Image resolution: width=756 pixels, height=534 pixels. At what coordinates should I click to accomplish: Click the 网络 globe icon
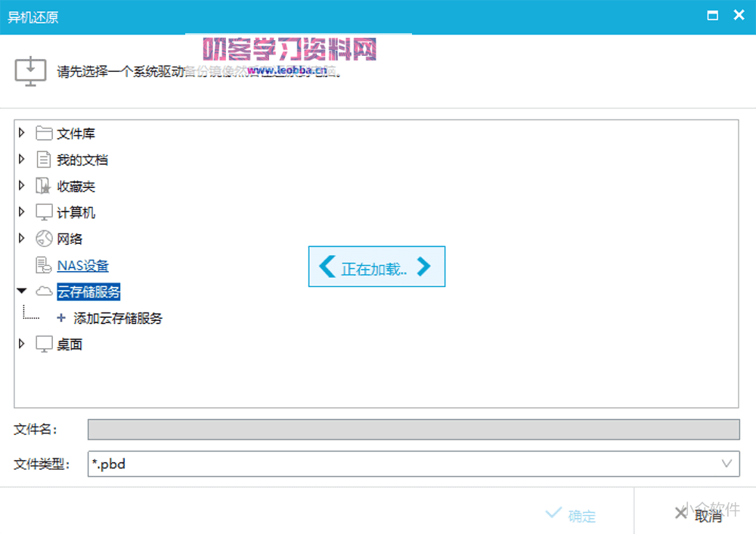(x=43, y=239)
